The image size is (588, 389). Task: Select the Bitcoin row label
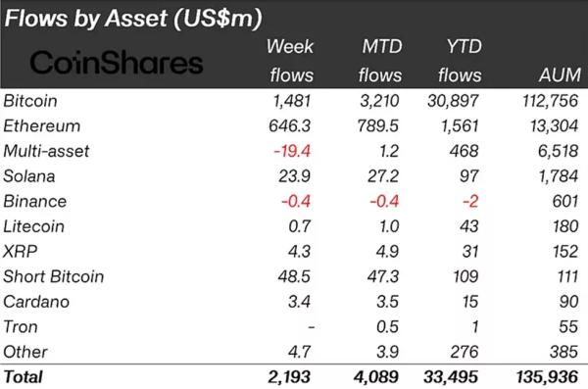[x=30, y=101]
